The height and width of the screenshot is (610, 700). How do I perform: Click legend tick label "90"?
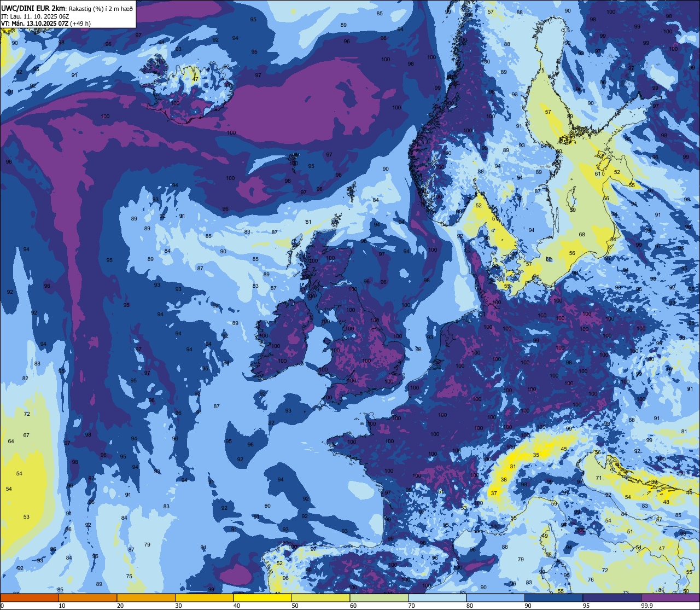(x=528, y=606)
